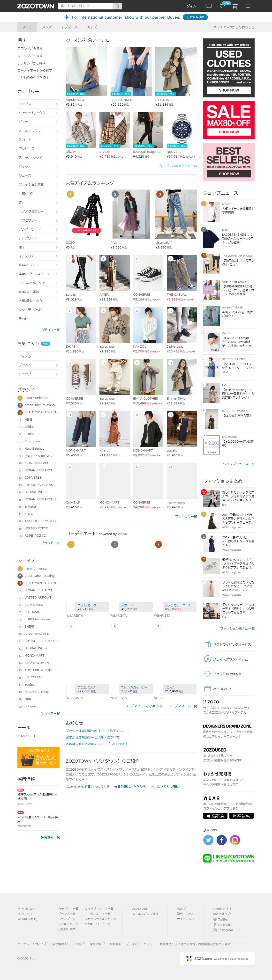
Task: Click the Facebook circle icon under 公式SNS
Action: pyautogui.click(x=222, y=840)
